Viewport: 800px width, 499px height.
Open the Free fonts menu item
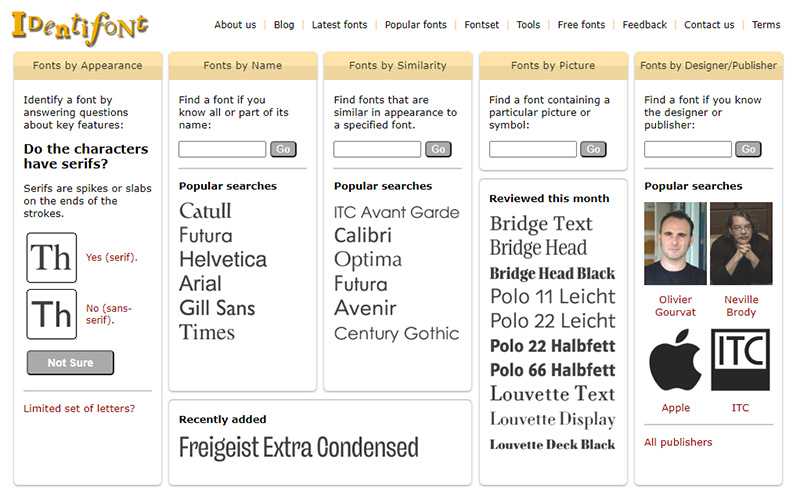(x=581, y=24)
